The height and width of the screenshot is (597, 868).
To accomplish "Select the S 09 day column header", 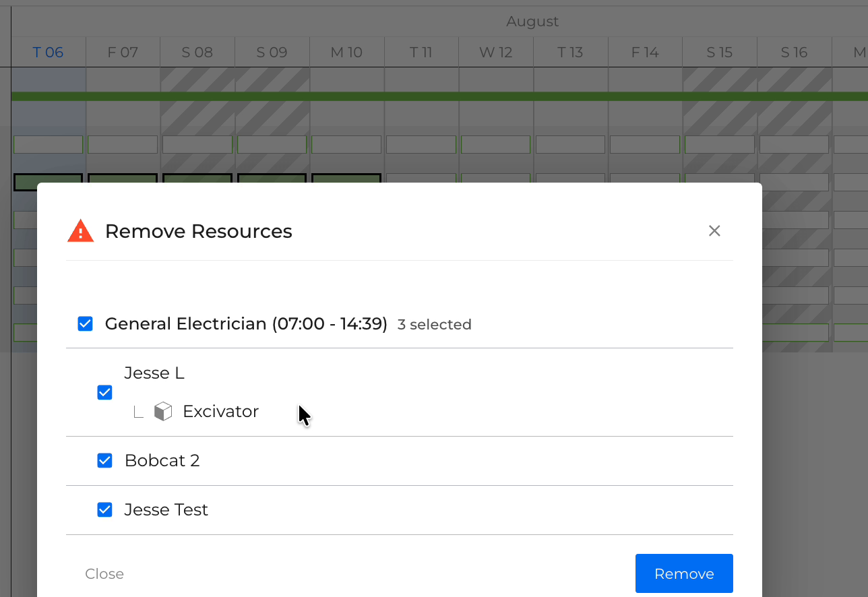I will click(272, 53).
